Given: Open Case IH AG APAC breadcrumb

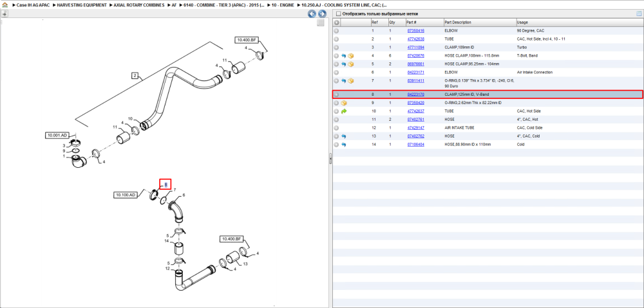Looking at the screenshot, I should click(33, 5).
